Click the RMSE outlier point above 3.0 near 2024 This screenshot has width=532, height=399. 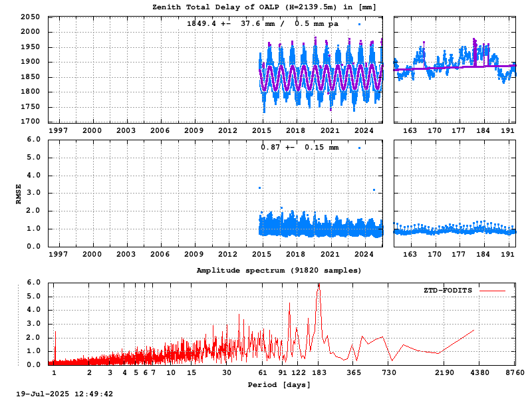click(x=374, y=190)
